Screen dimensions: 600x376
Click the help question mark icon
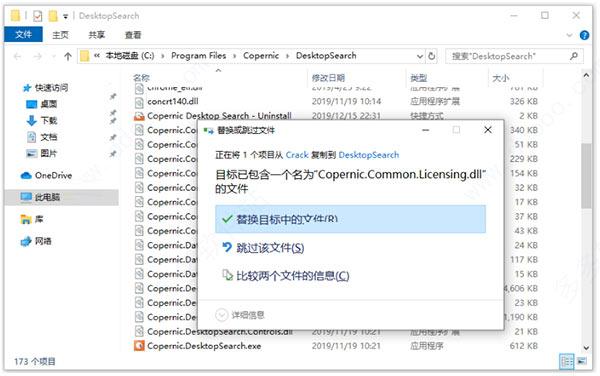pos(584,35)
